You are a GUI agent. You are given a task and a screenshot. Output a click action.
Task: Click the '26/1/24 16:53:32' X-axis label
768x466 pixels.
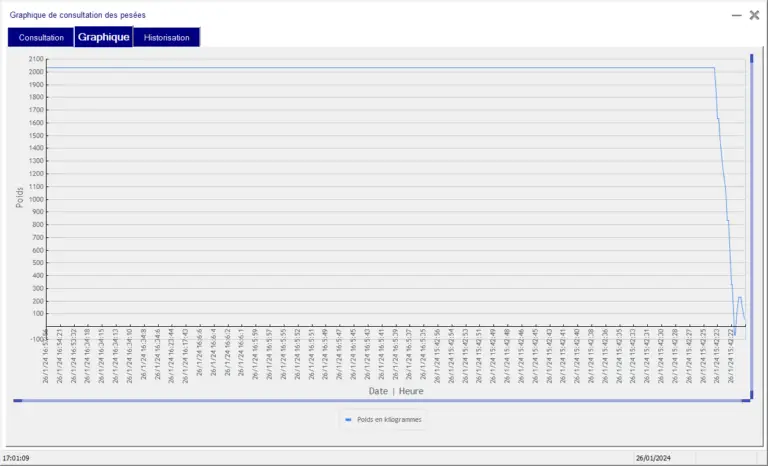[73, 356]
